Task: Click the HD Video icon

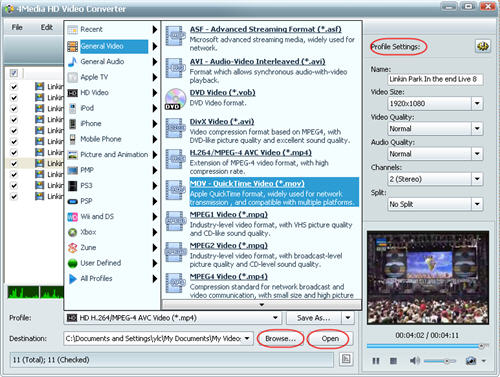Action: 72,93
